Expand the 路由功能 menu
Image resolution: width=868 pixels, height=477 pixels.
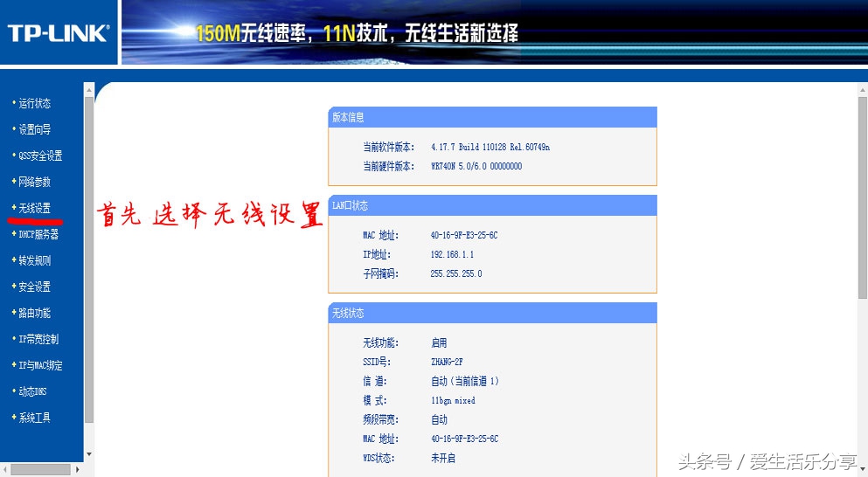34,314
